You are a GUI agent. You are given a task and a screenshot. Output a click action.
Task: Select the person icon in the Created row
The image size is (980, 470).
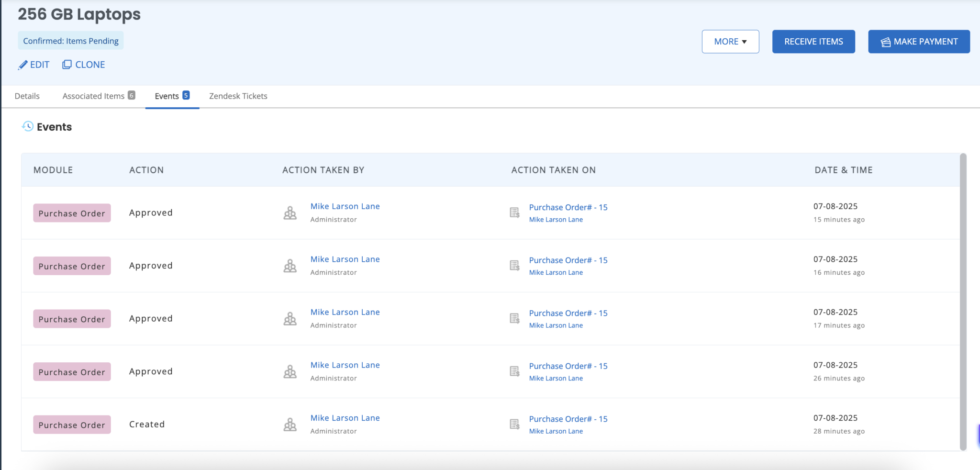[290, 424]
